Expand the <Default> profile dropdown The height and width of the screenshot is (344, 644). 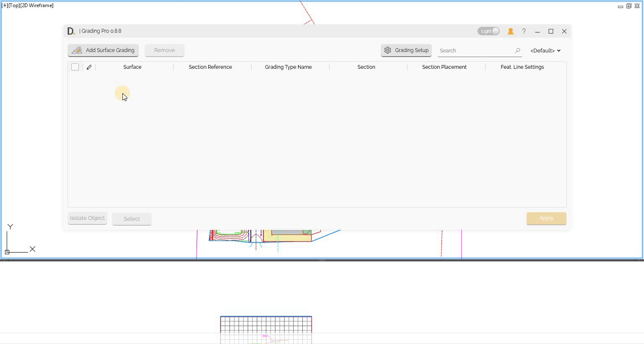(545, 50)
